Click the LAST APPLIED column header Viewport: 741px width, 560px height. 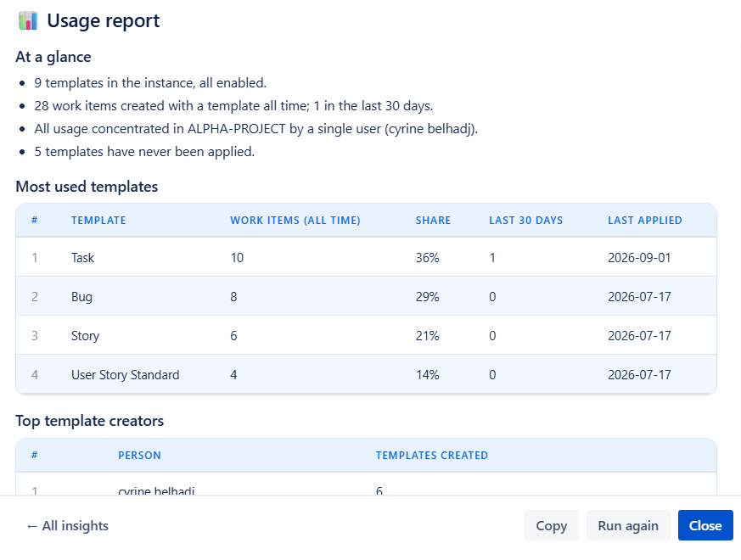tap(645, 221)
